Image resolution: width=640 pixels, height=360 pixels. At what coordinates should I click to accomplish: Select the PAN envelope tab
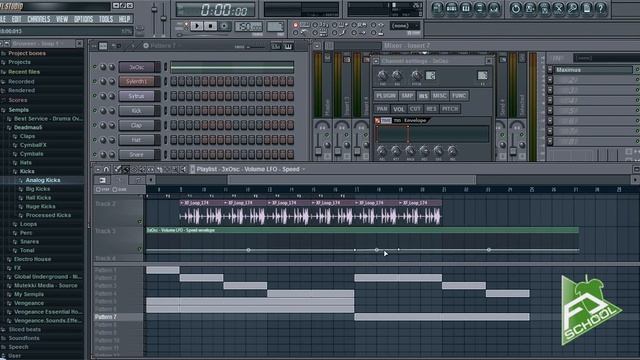click(382, 109)
